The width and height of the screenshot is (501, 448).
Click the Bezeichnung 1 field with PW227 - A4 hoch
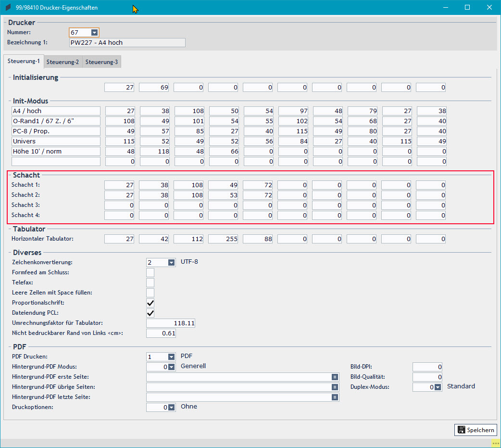(127, 42)
